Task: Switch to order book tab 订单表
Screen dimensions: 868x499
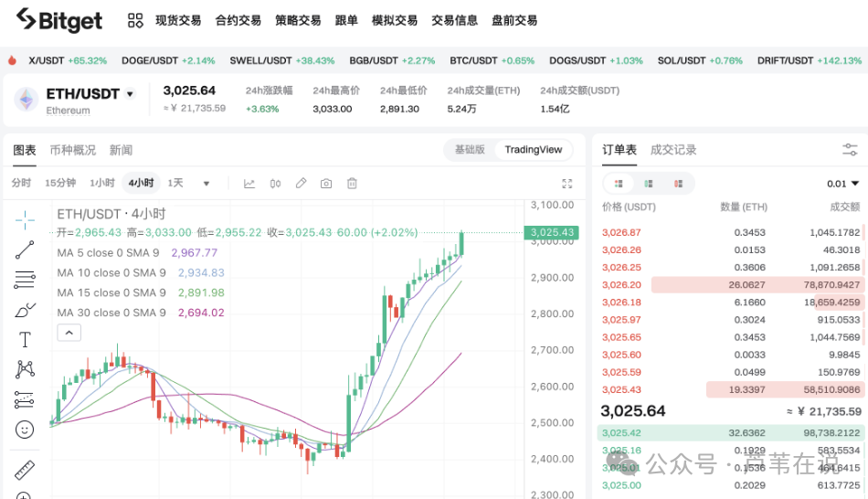Action: click(x=619, y=150)
